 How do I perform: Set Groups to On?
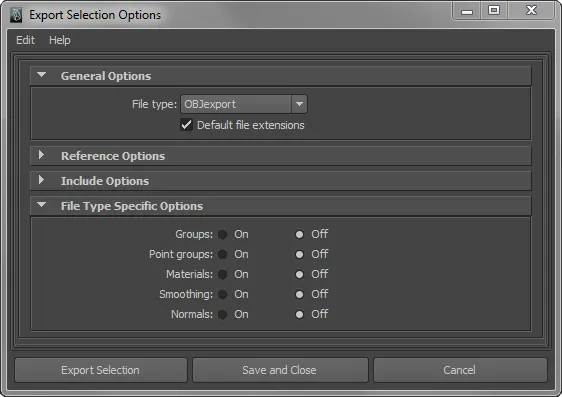(223, 234)
